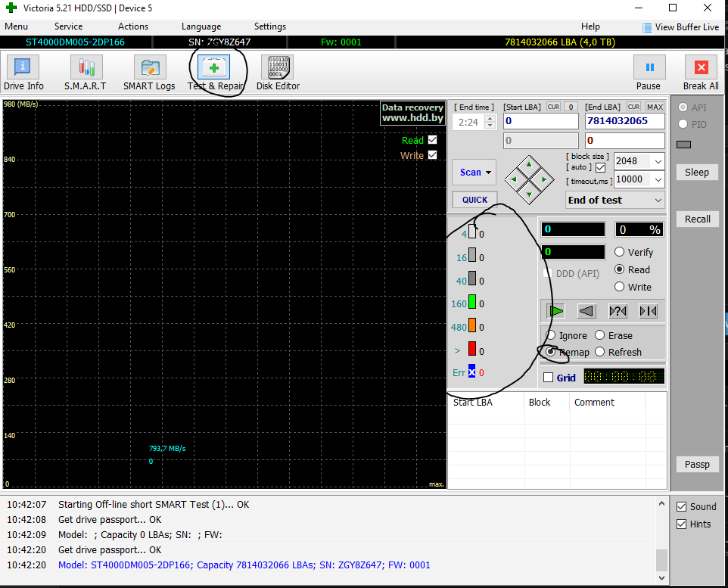Open the Scan dropdown button
The height and width of the screenshot is (588, 728).
coord(474,173)
